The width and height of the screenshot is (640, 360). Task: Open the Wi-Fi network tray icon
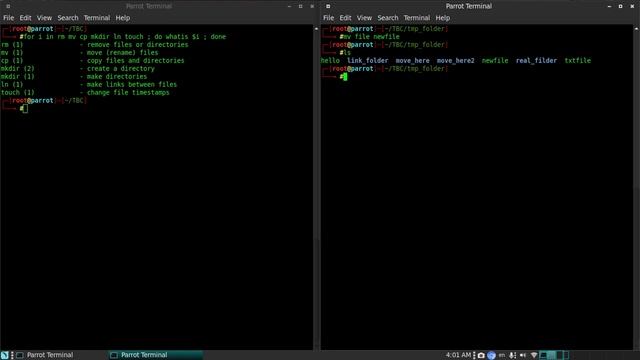click(533, 356)
